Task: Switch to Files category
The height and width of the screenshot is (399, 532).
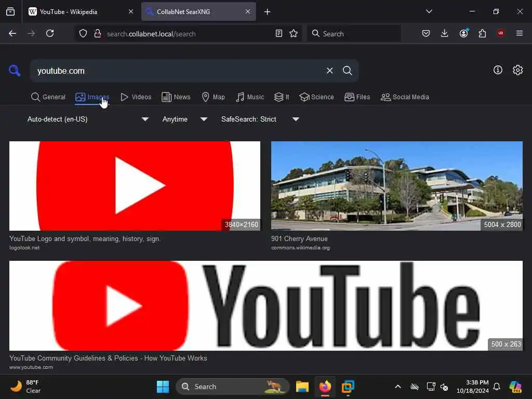Action: click(357, 97)
